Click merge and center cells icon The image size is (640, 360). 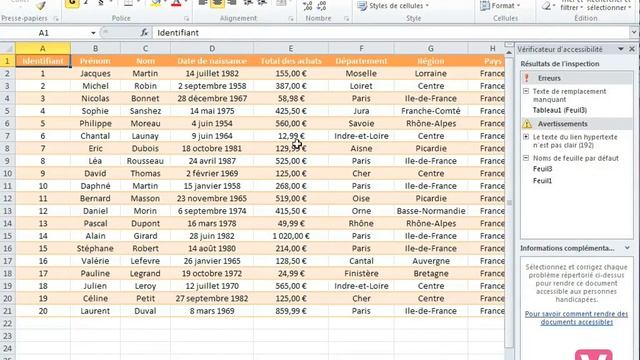pyautogui.click(x=281, y=3)
